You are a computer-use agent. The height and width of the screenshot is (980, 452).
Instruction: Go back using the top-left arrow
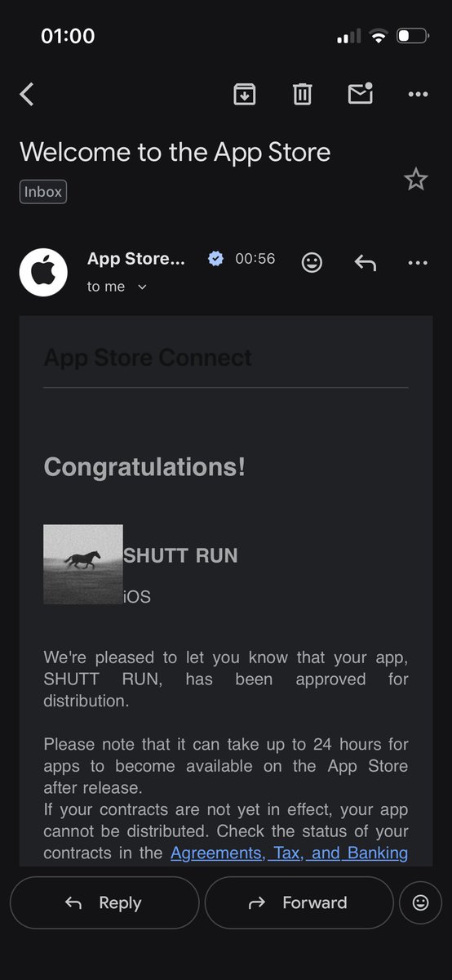pyautogui.click(x=27, y=95)
